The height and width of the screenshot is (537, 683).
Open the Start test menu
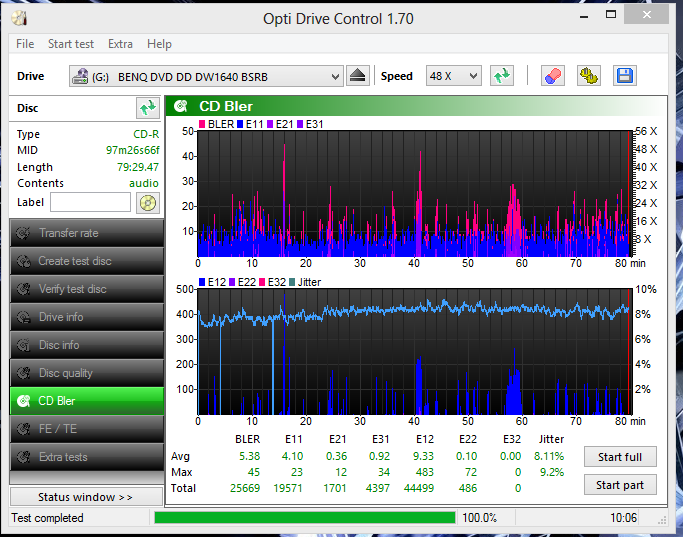pos(71,44)
